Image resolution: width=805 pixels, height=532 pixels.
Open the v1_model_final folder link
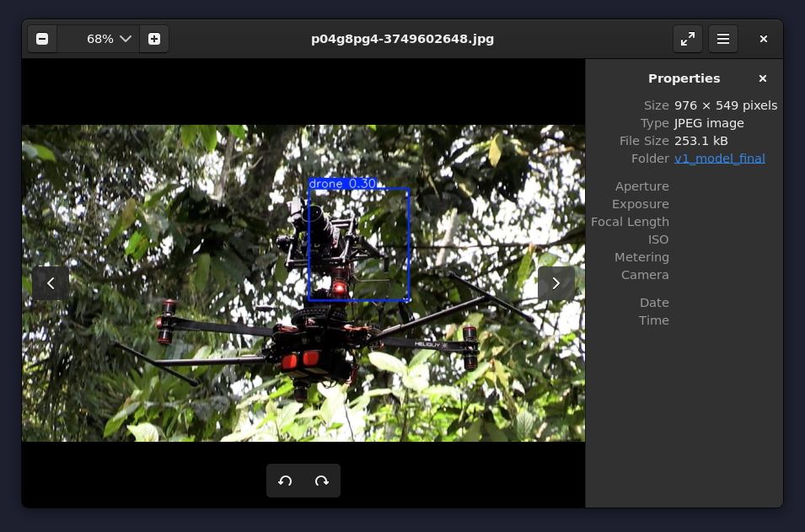coord(719,159)
